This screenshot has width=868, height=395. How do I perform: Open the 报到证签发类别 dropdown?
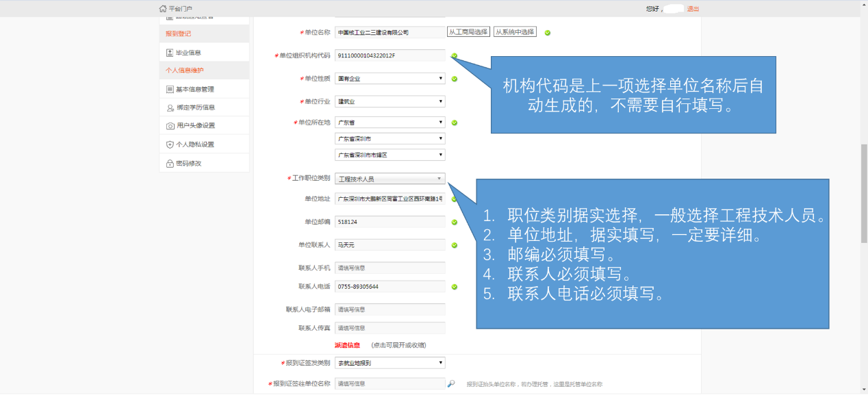390,363
